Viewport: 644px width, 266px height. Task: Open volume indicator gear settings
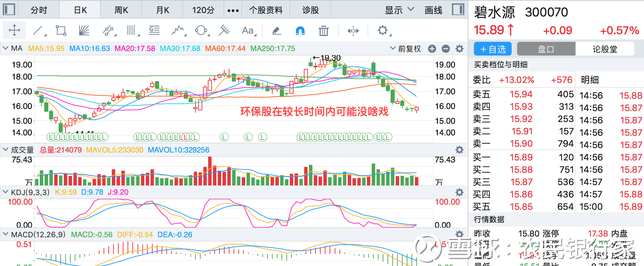tap(460, 150)
